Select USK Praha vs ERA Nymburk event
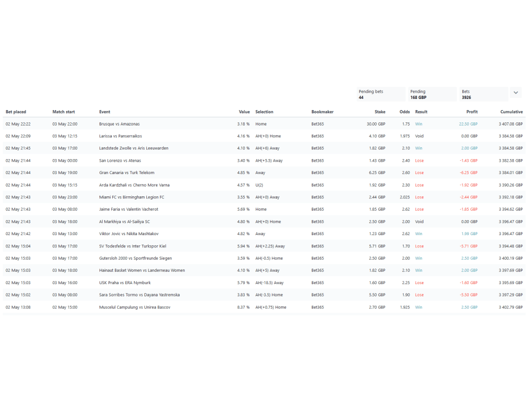The width and height of the screenshot is (532, 399). [x=125, y=282]
